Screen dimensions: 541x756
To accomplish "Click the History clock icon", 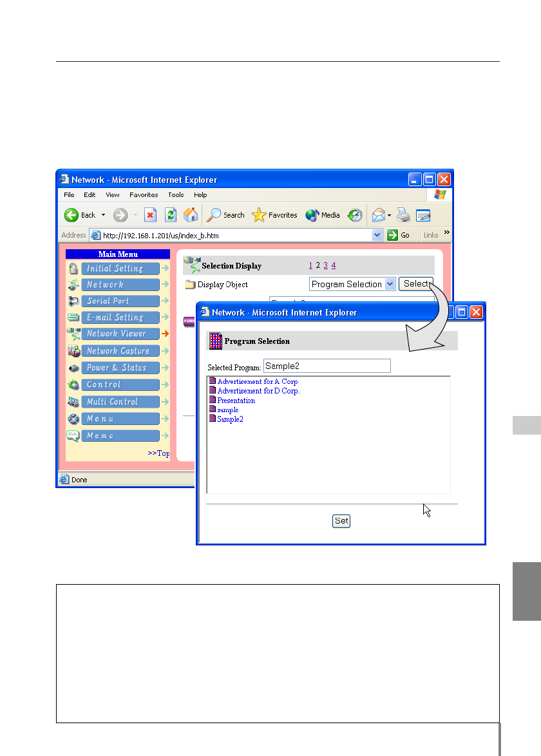I will coord(356,215).
